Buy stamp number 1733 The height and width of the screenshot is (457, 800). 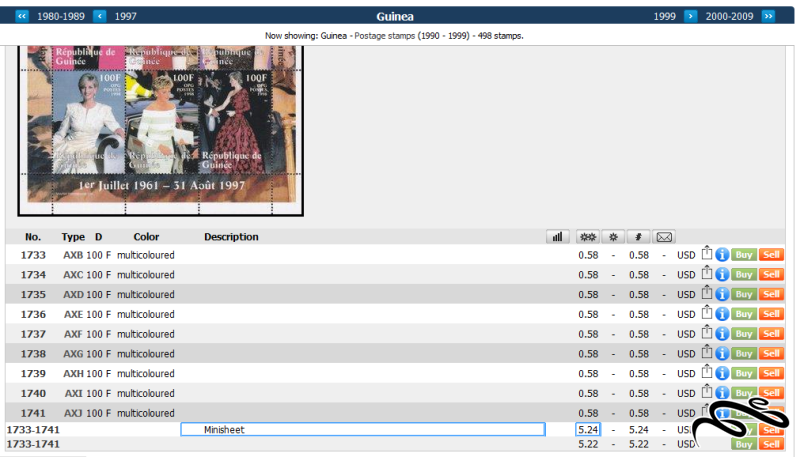(744, 255)
